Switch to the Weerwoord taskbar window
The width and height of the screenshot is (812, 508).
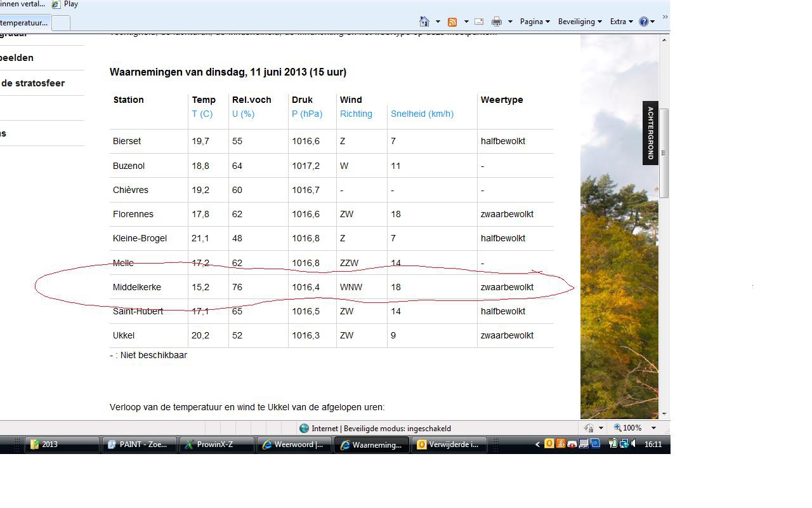[294, 444]
